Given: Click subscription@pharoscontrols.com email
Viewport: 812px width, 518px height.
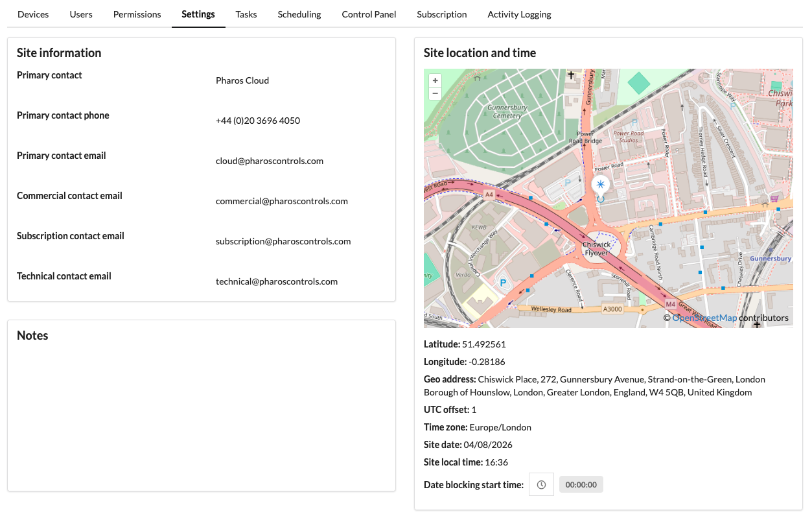Looking at the screenshot, I should 283,241.
